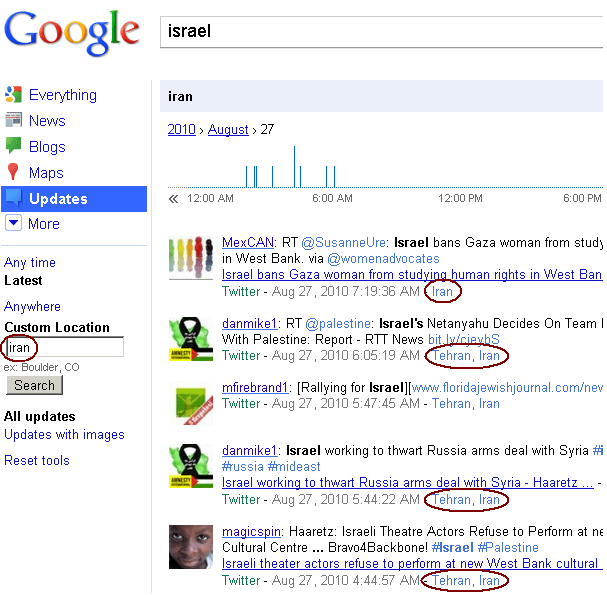Click the Everything colorful icon
This screenshot has width=607, height=595.
13,95
